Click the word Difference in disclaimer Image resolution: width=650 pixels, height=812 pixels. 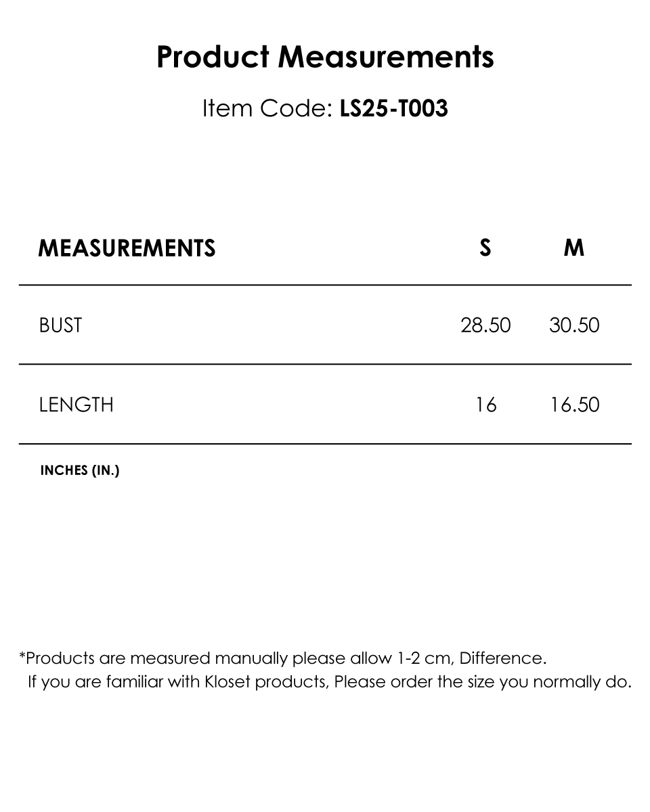[x=503, y=658]
